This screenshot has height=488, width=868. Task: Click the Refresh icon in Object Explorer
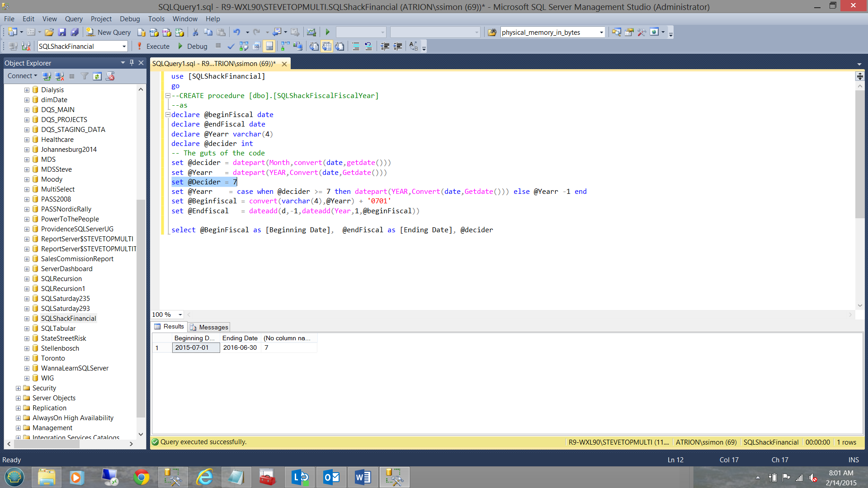(x=97, y=76)
